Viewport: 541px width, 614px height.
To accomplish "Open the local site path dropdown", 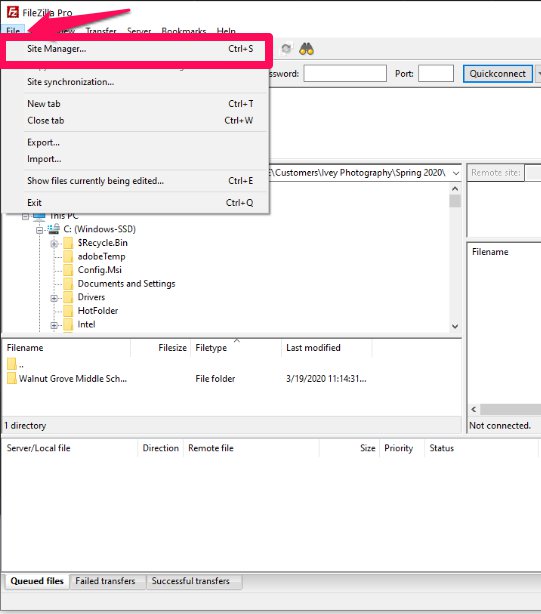I will [456, 173].
